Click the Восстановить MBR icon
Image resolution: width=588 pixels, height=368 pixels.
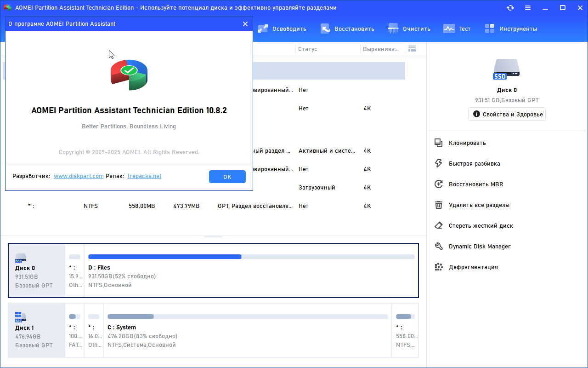pos(439,184)
